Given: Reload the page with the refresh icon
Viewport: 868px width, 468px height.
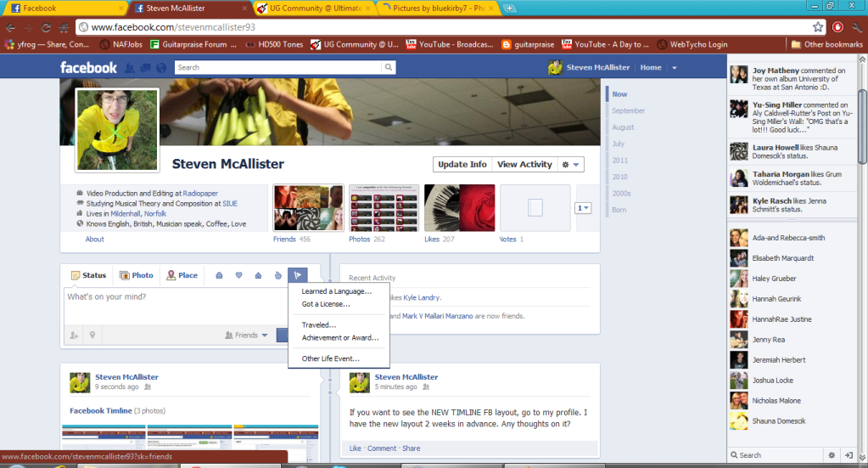Looking at the screenshot, I should [46, 27].
